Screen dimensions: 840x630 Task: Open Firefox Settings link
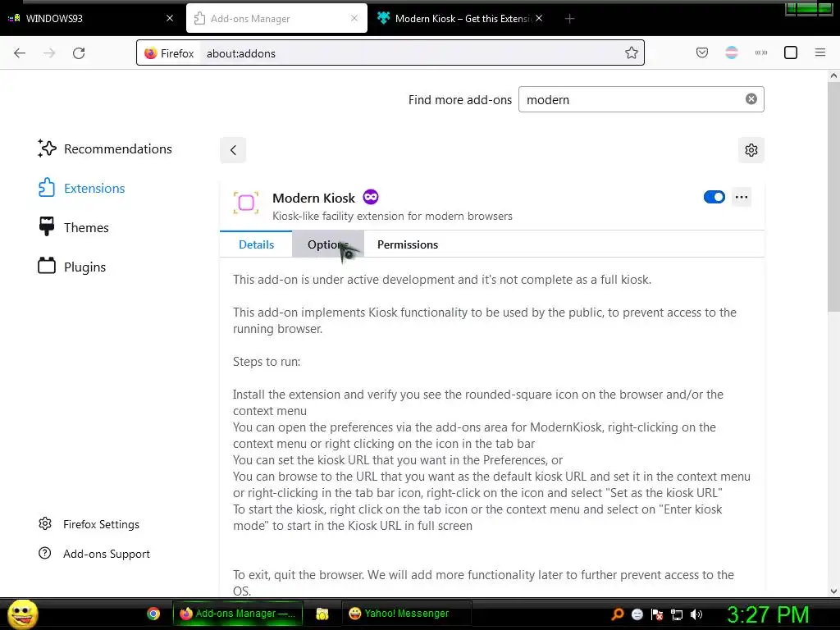[89, 524]
